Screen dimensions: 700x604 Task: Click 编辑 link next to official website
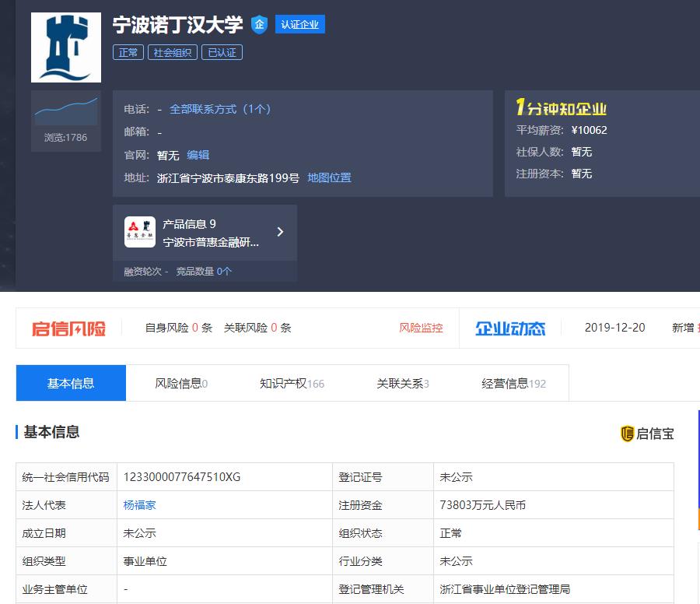click(x=198, y=155)
